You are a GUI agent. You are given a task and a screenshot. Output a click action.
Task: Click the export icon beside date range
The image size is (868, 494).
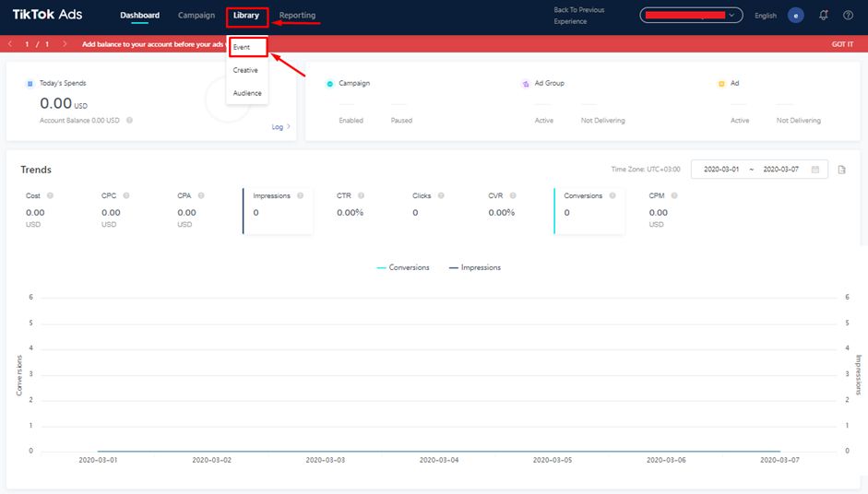(841, 170)
